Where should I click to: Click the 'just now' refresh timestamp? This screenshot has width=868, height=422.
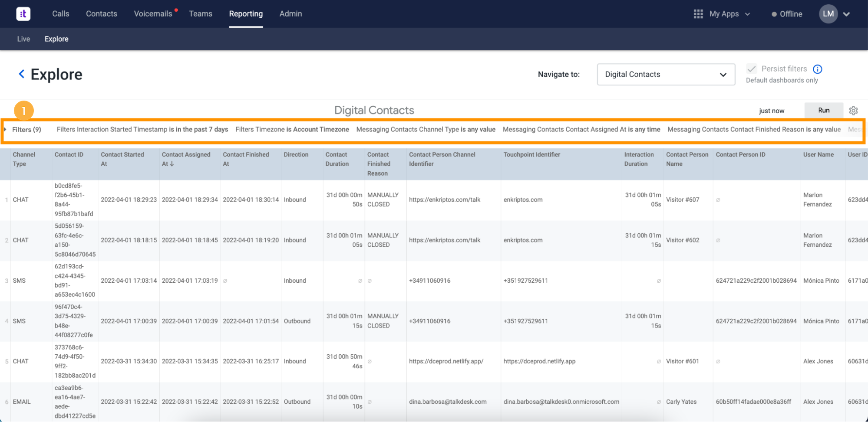click(x=772, y=111)
